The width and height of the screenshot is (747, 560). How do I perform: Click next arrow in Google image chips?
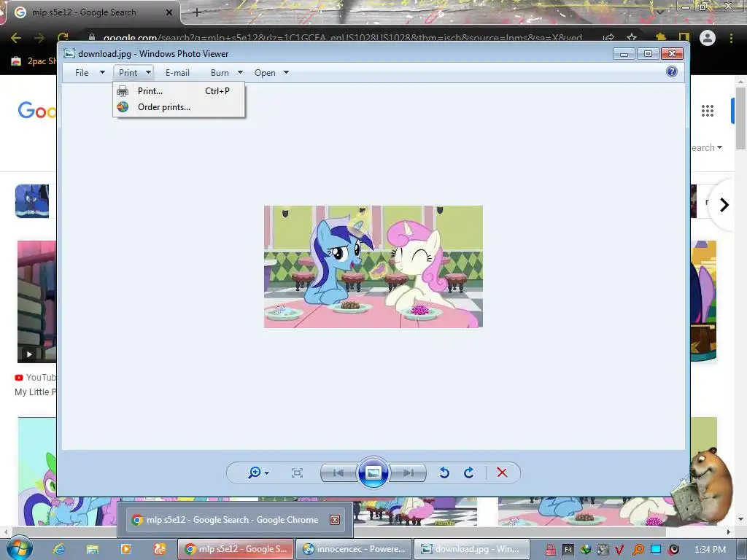pos(724,205)
